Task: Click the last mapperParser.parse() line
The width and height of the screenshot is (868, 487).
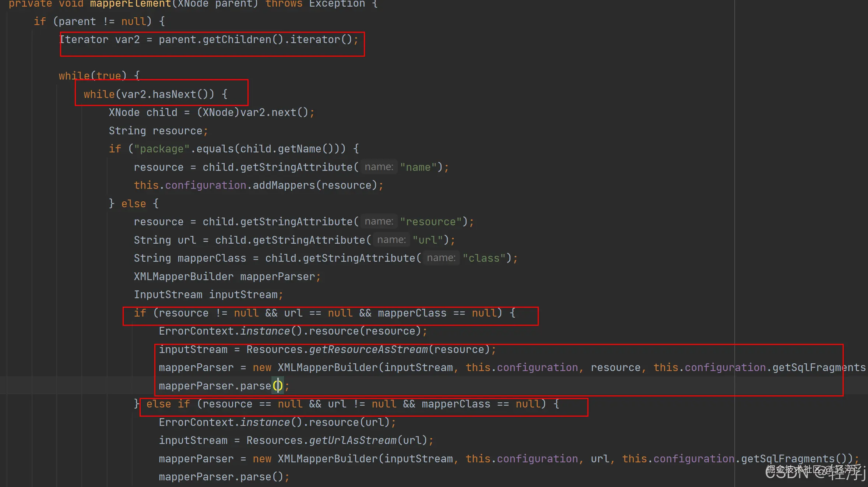Action: pos(224,477)
